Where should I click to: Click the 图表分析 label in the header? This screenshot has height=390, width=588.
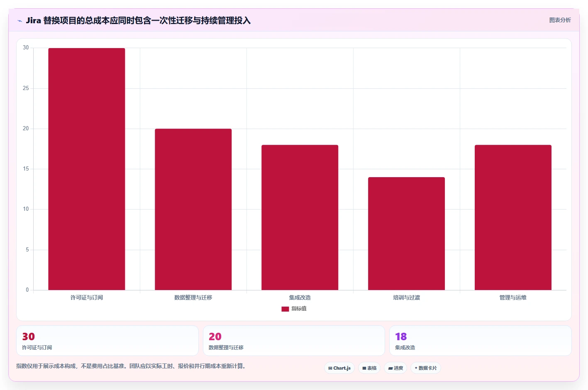(x=560, y=20)
